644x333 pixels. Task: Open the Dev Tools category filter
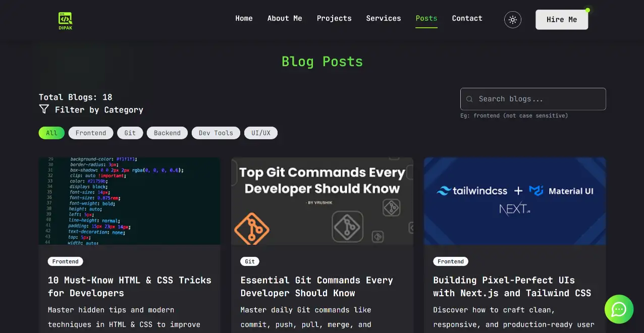click(x=216, y=133)
